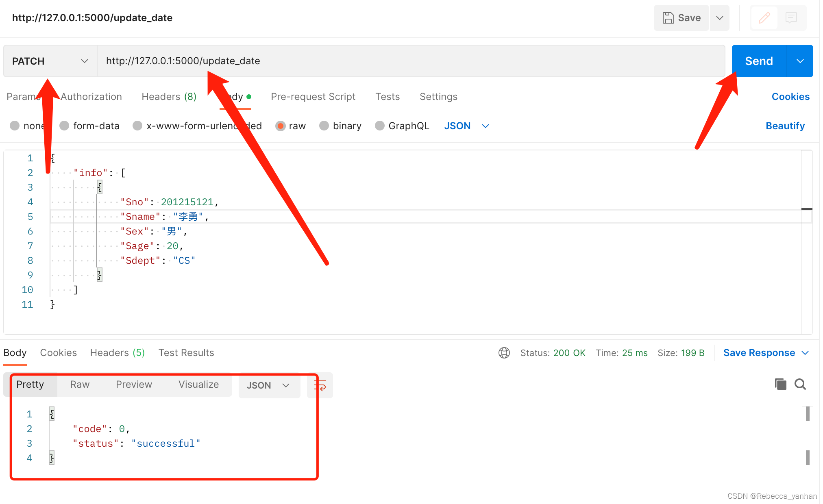This screenshot has width=823, height=504.
Task: Click the edit pencil icon
Action: point(764,18)
